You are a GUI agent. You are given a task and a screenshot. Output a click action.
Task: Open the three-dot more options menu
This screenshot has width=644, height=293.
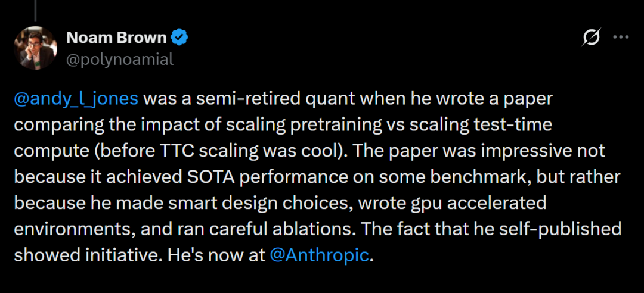click(x=621, y=38)
